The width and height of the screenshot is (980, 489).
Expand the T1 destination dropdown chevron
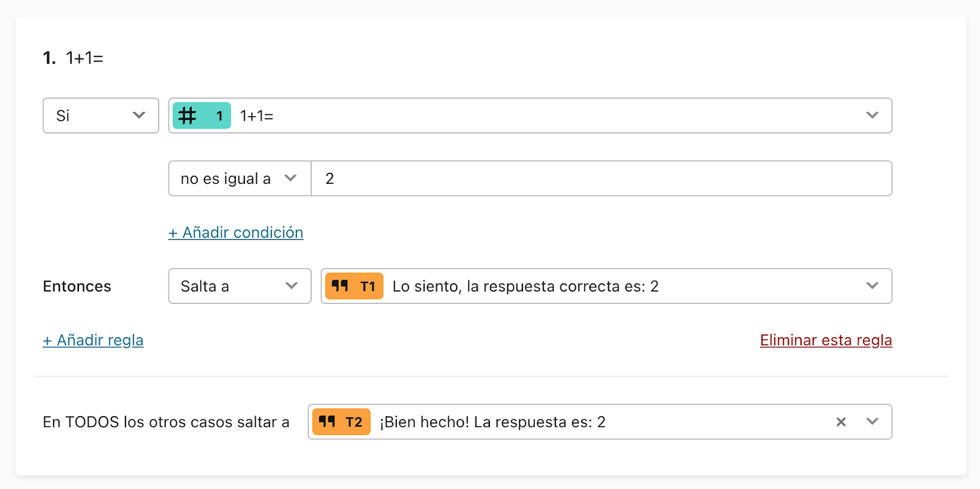pos(872,286)
